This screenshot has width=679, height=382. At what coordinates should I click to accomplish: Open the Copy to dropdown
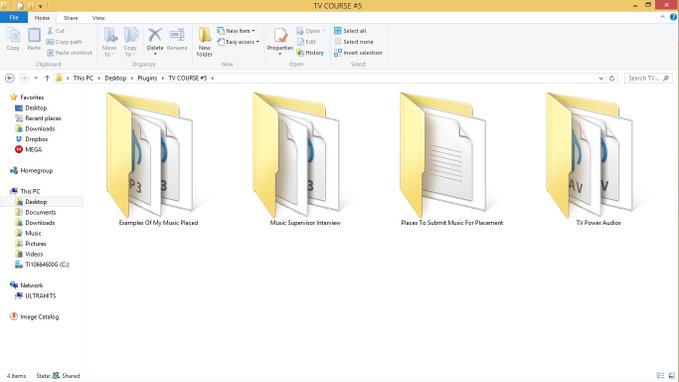[130, 42]
